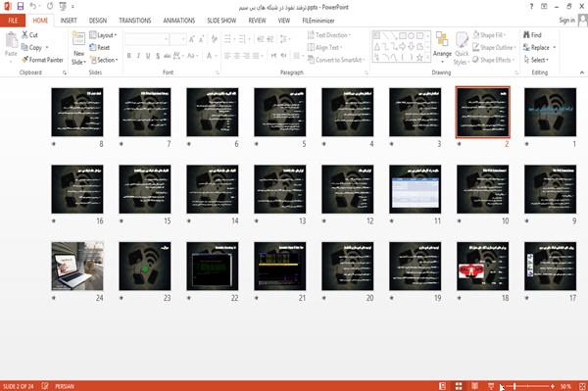Click the New Slide button icon
588x391 pixels.
[78, 39]
